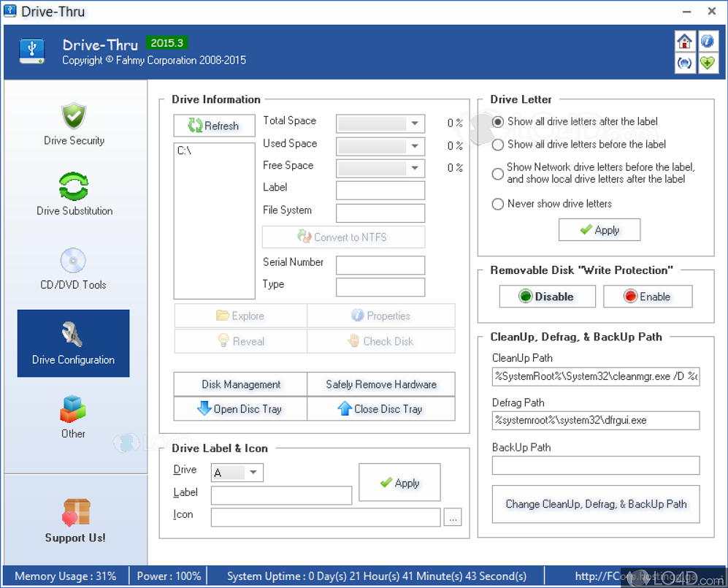Open CD/DVD Tools section
728x588 pixels.
point(74,268)
